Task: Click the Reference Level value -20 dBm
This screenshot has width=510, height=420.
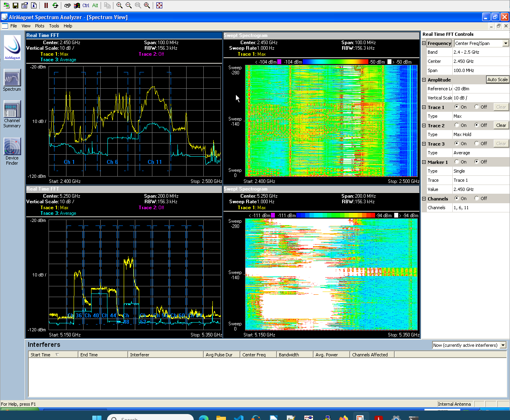Action: click(x=481, y=89)
